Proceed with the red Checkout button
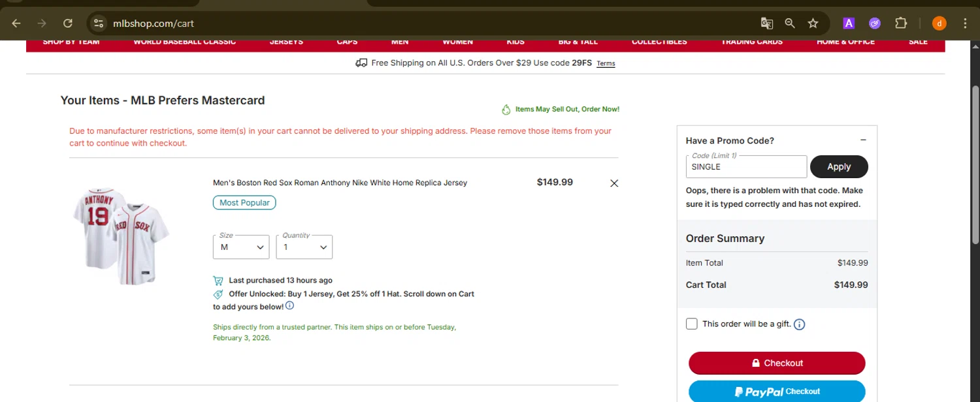 (777, 363)
